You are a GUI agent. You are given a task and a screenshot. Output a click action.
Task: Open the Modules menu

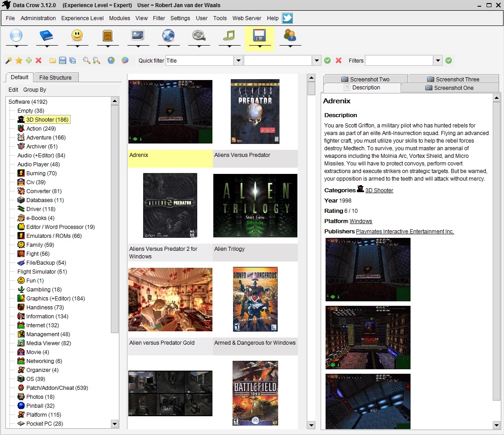119,18
